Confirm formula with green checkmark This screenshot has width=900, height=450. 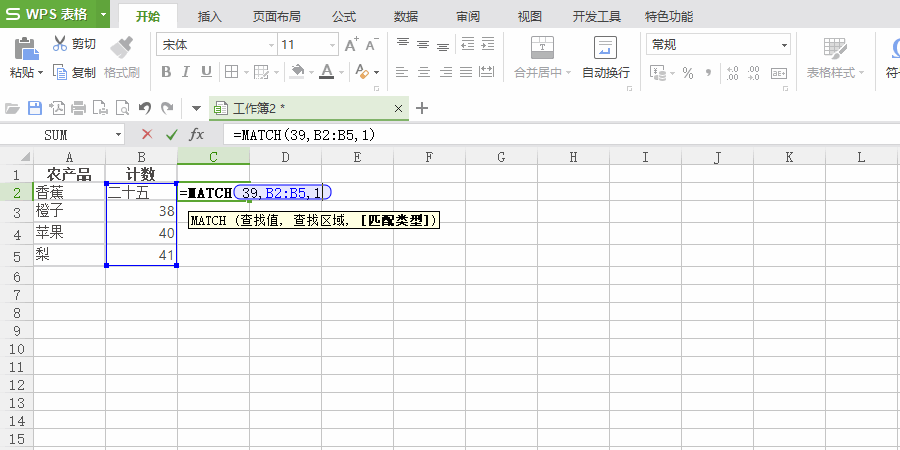point(172,134)
